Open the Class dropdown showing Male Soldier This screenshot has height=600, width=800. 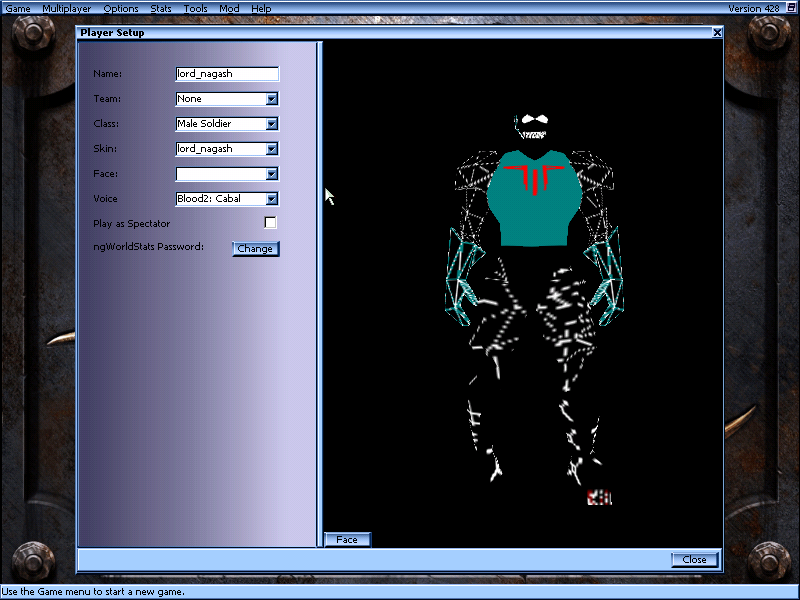pos(271,123)
